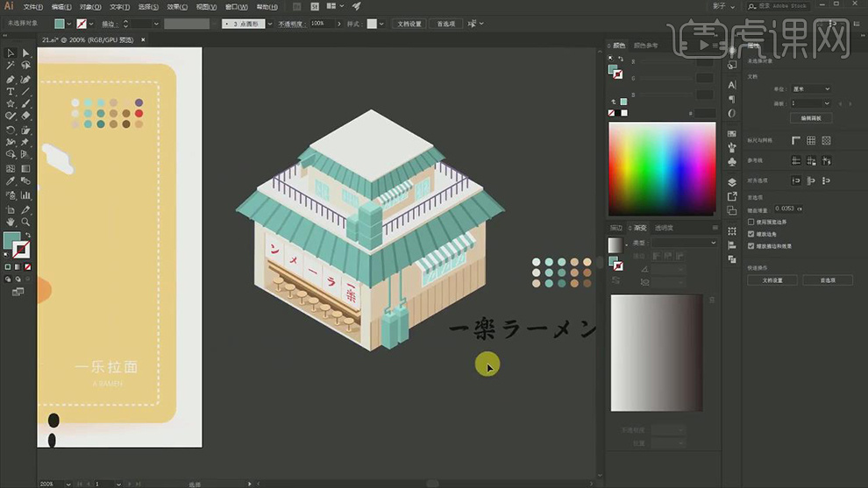The image size is (868, 488).
Task: Select the Eyedropper tool
Action: point(11,181)
